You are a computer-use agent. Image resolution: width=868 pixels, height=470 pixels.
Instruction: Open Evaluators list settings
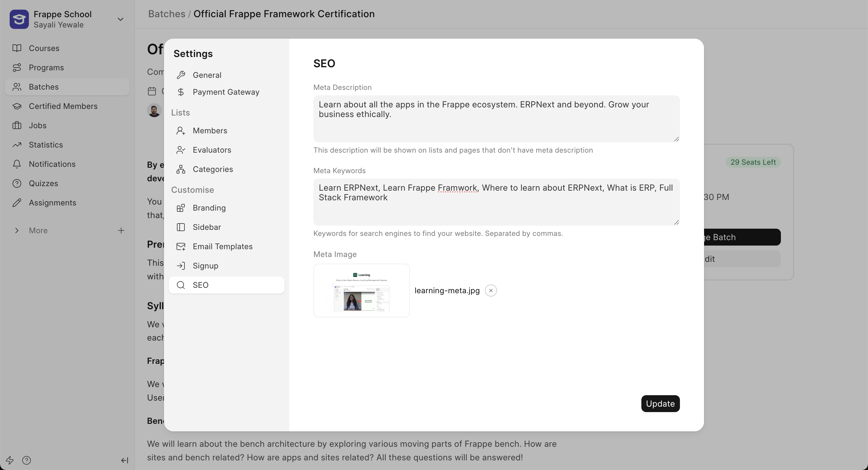pyautogui.click(x=226, y=150)
